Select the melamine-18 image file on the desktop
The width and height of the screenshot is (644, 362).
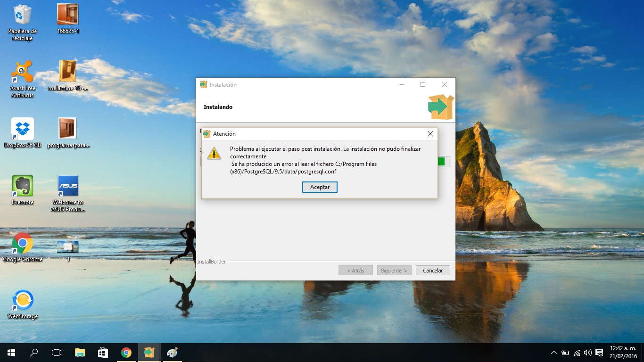pyautogui.click(x=68, y=72)
